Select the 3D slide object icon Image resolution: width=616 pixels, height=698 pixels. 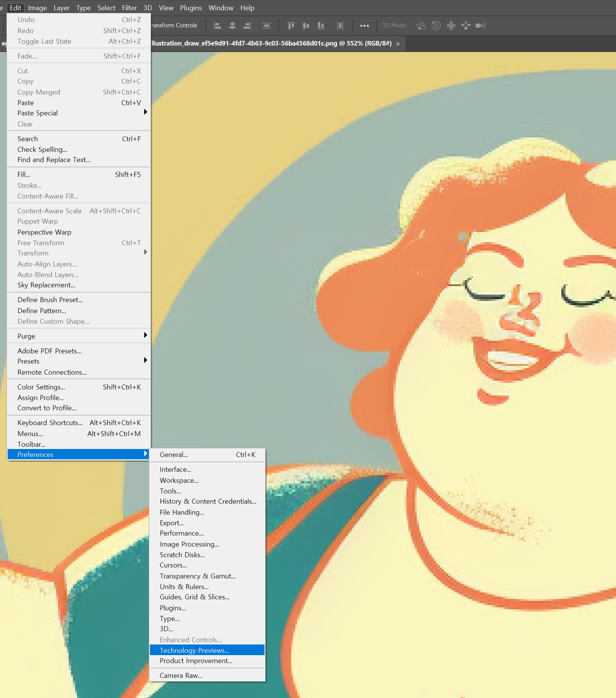click(466, 25)
